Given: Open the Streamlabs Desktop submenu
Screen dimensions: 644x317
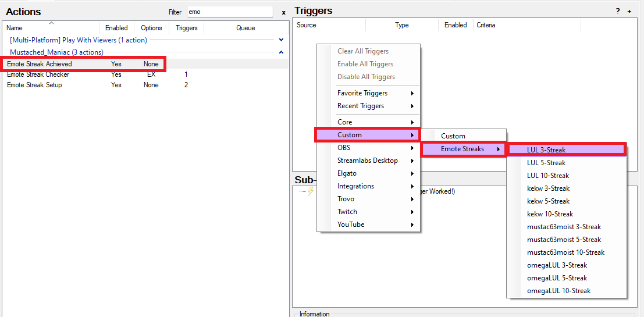Looking at the screenshot, I should tap(368, 161).
